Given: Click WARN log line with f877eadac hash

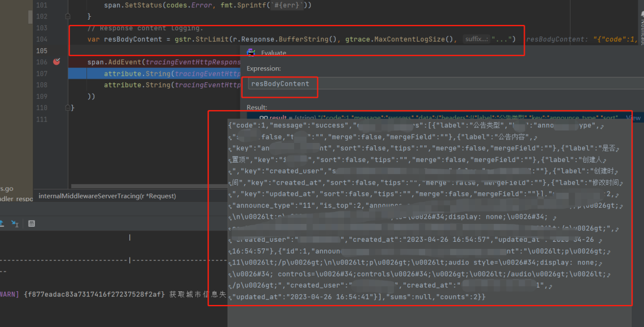Looking at the screenshot, I should click(113, 294).
